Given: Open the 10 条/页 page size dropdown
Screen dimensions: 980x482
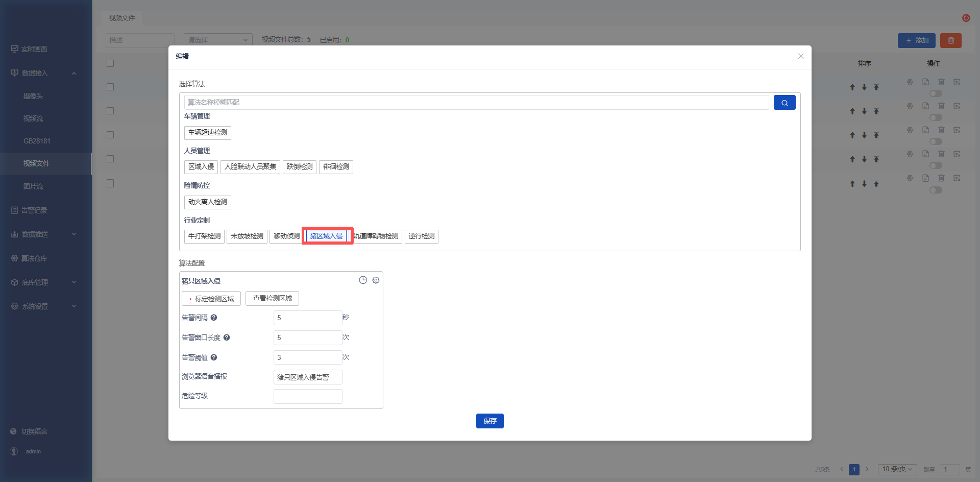Looking at the screenshot, I should (897, 469).
